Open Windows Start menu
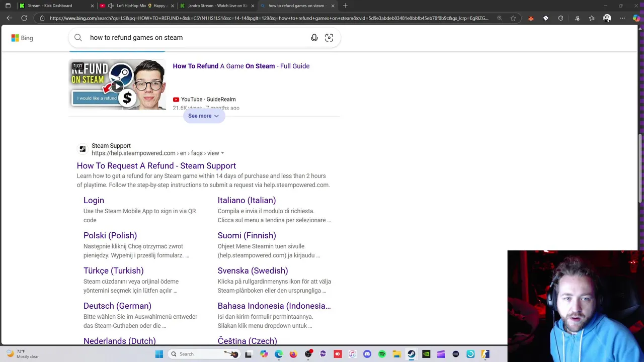Screen dimensions: 644x362 (x=159, y=354)
